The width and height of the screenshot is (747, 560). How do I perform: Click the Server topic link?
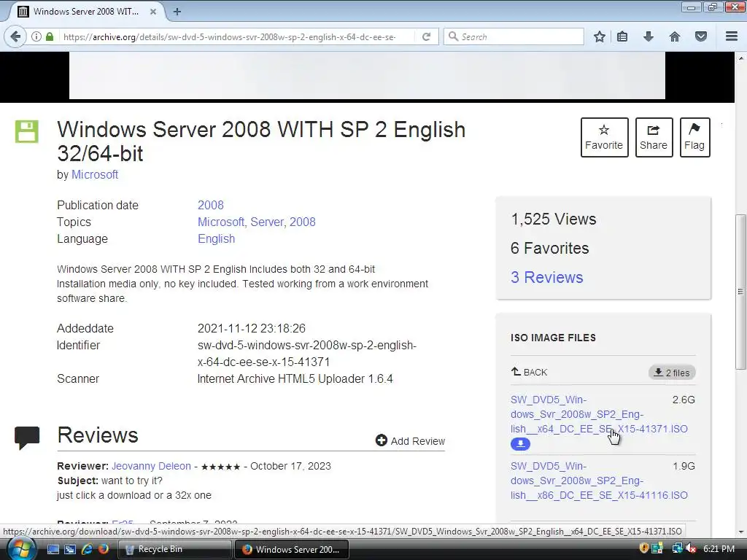click(267, 222)
